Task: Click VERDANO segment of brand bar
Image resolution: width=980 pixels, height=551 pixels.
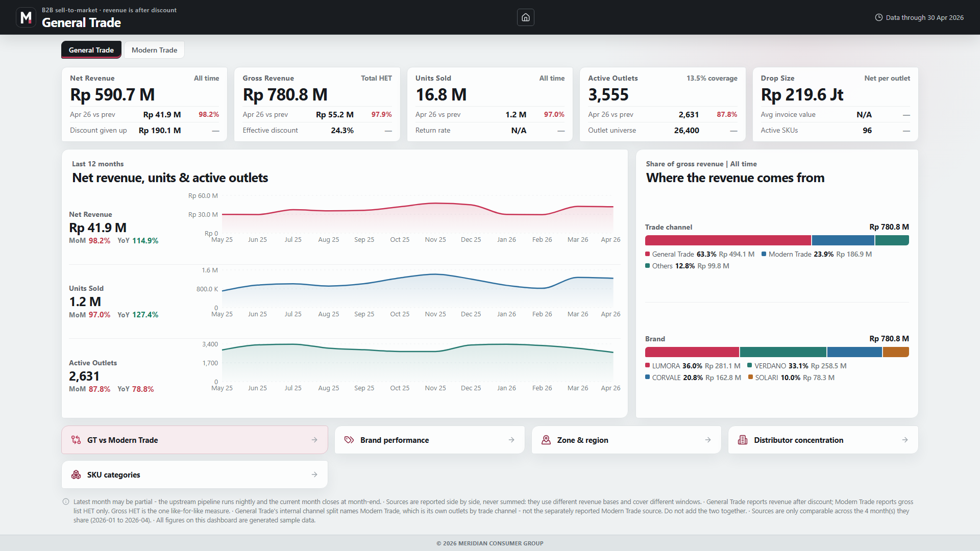Action: [783, 352]
